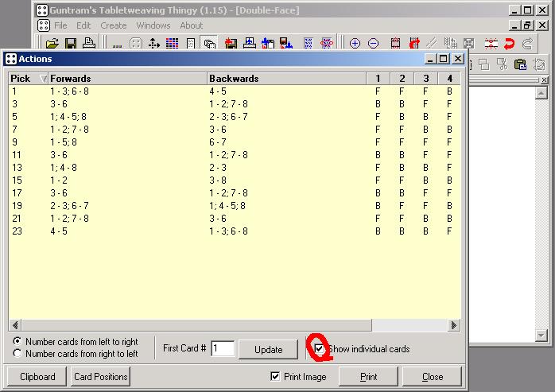Click the Backwards column header

287,78
